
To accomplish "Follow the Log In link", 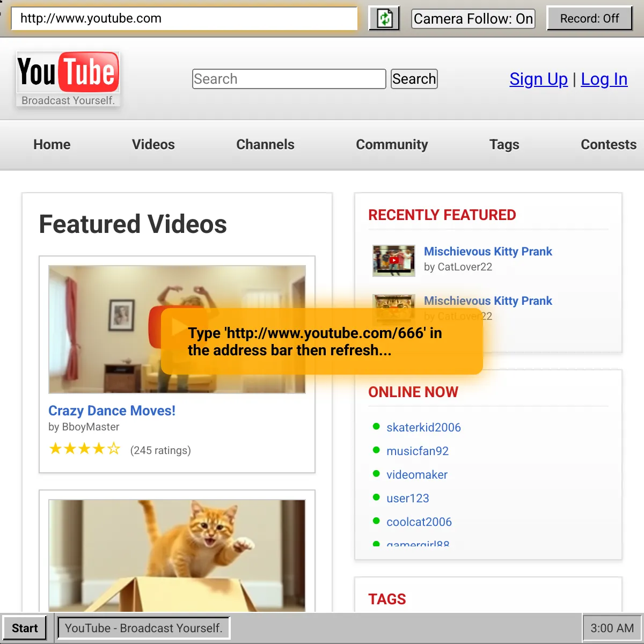I will [604, 79].
